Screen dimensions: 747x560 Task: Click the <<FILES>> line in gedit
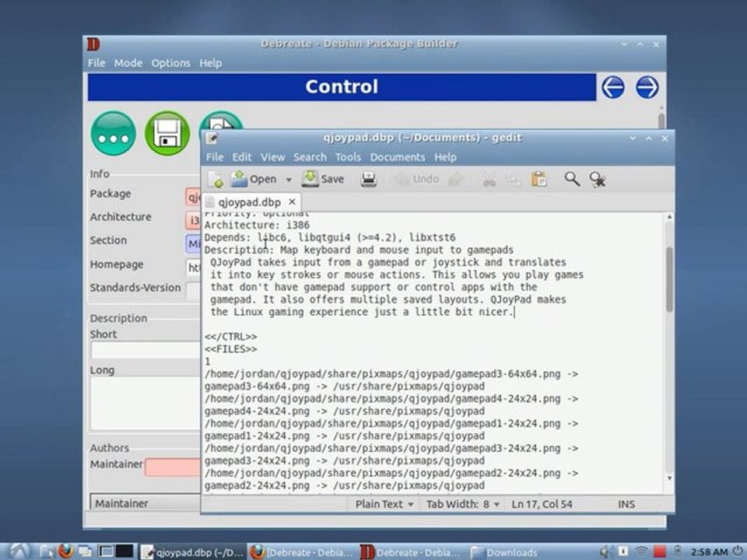point(230,349)
